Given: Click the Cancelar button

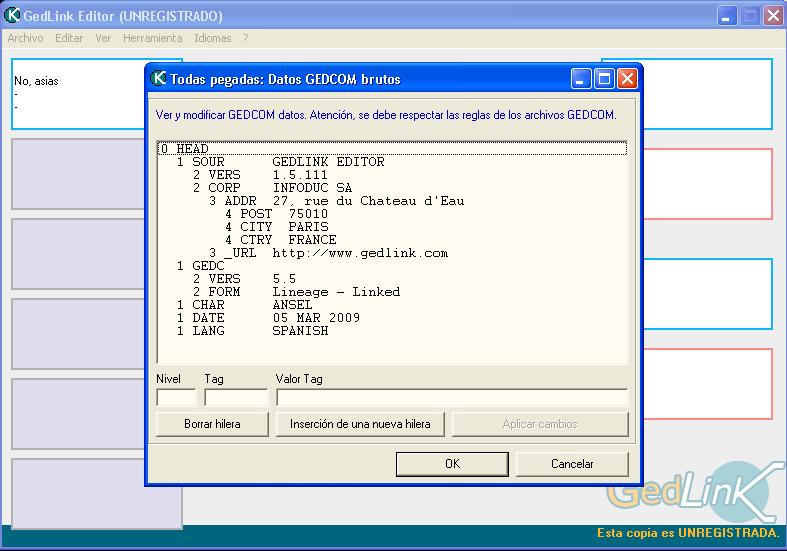Looking at the screenshot, I should click(572, 464).
